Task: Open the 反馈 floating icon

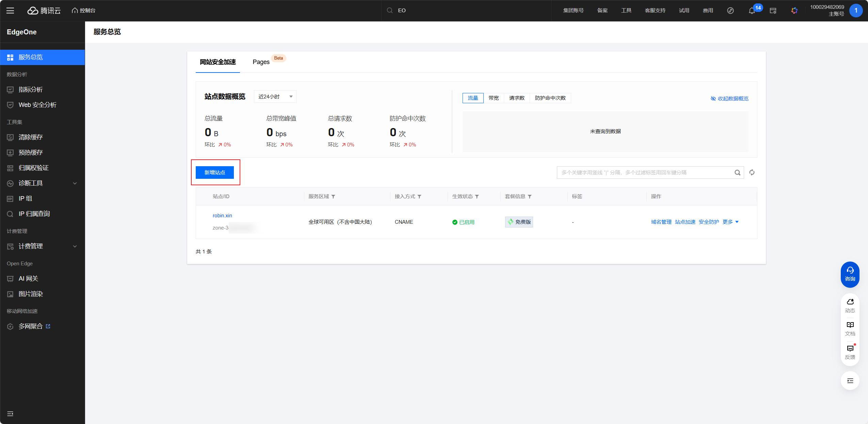Action: 850,352
